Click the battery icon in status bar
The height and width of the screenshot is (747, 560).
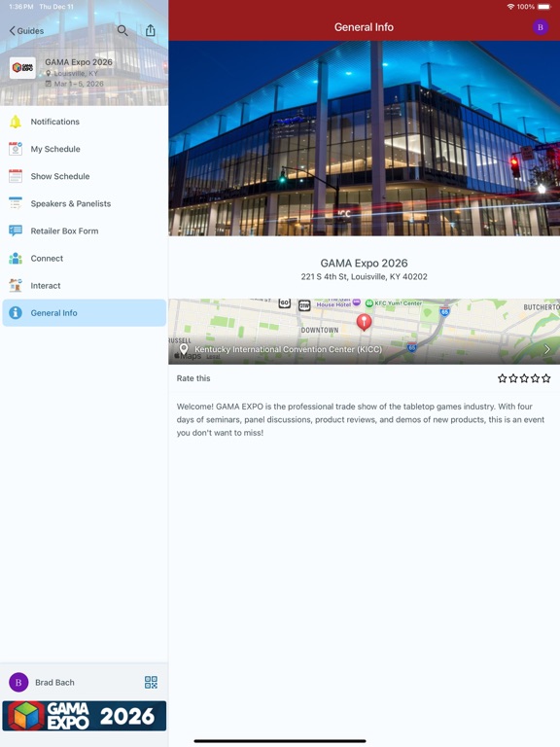click(544, 7)
